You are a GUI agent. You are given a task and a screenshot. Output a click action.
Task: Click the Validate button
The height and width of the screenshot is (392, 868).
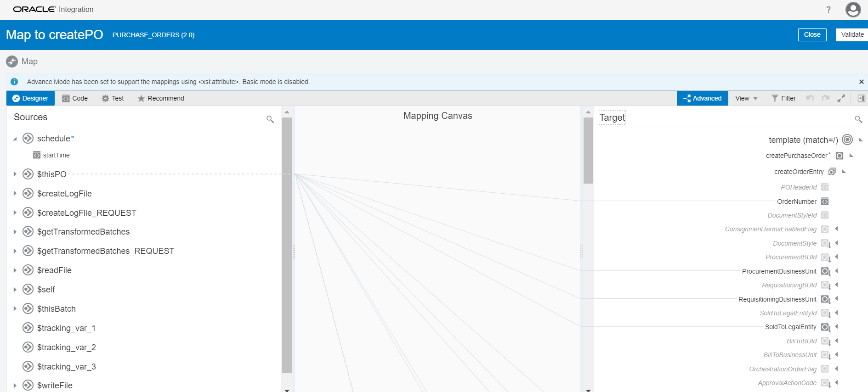pyautogui.click(x=852, y=35)
